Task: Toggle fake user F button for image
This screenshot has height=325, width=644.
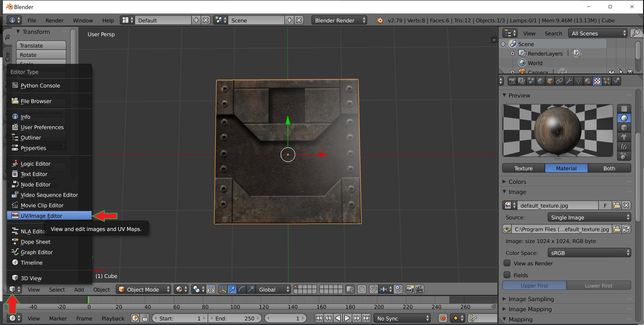Action: coord(605,205)
